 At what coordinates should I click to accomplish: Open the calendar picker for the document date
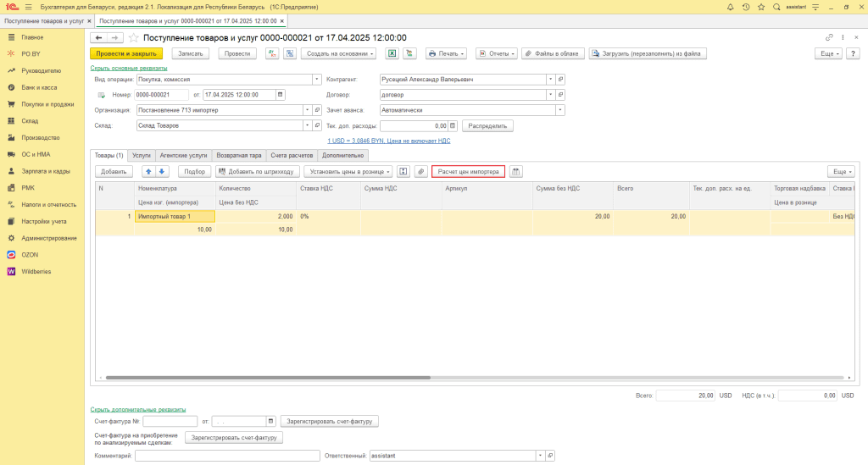click(x=280, y=95)
